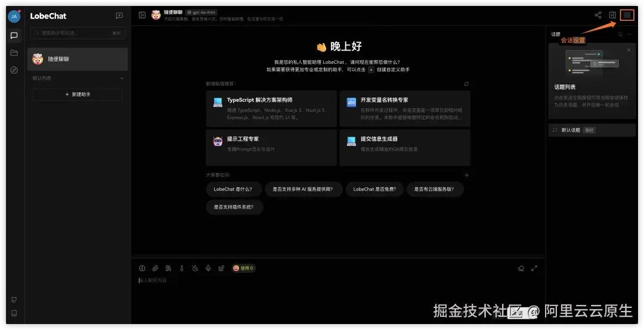Open the 提交信息生成器 assistant card
Viewport: 644px width, 330px height.
[x=405, y=148]
